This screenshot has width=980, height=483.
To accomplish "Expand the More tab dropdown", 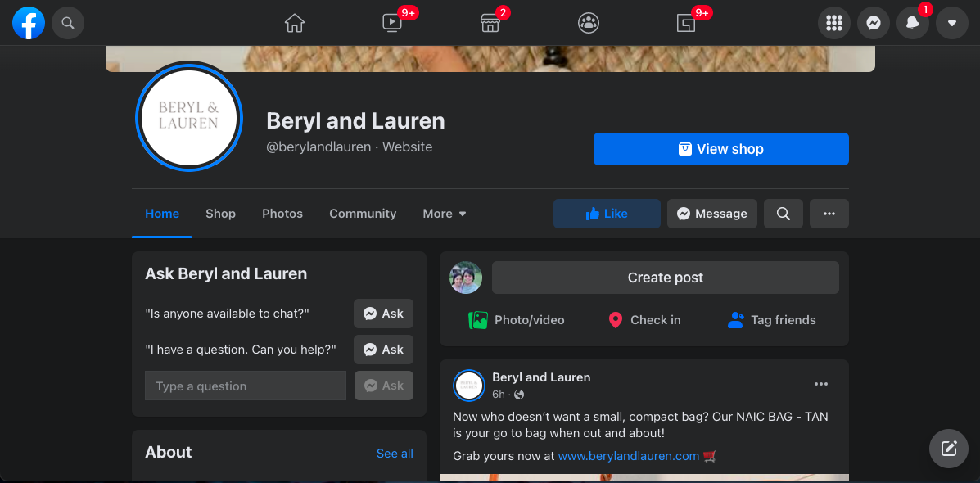I will 445,214.
